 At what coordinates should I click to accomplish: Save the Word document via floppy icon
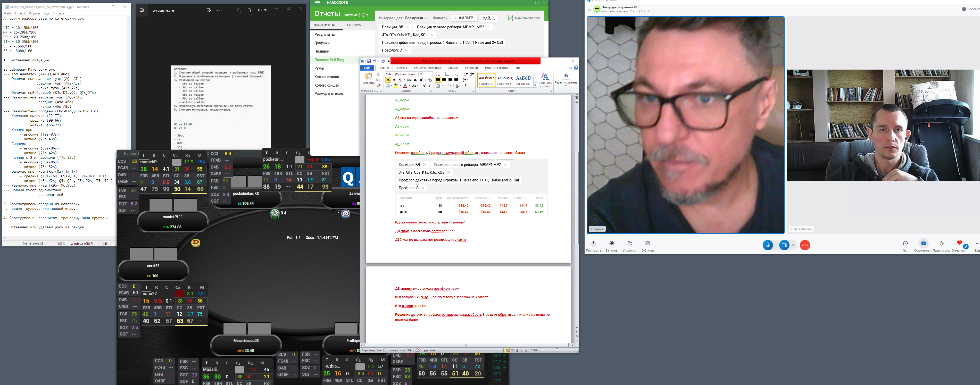point(369,61)
